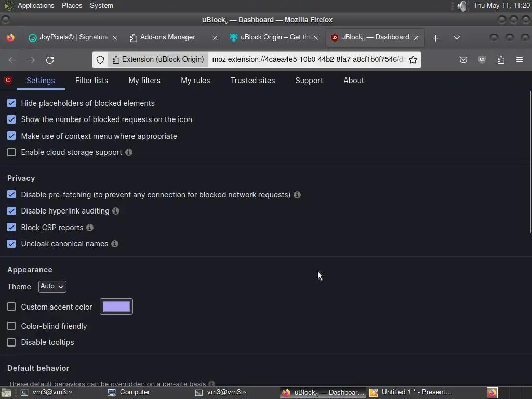532x399 pixels.
Task: Show info for cloud storage support
Action: [129, 152]
